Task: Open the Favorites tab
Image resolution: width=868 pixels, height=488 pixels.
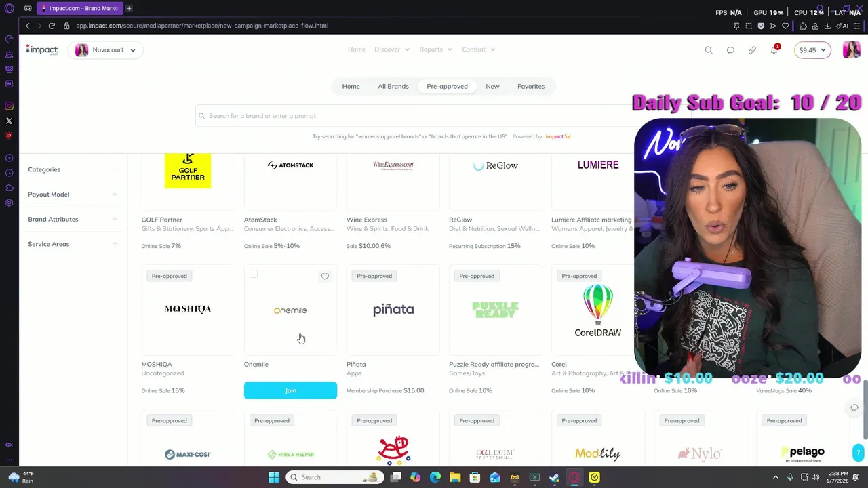Action: [x=531, y=86]
